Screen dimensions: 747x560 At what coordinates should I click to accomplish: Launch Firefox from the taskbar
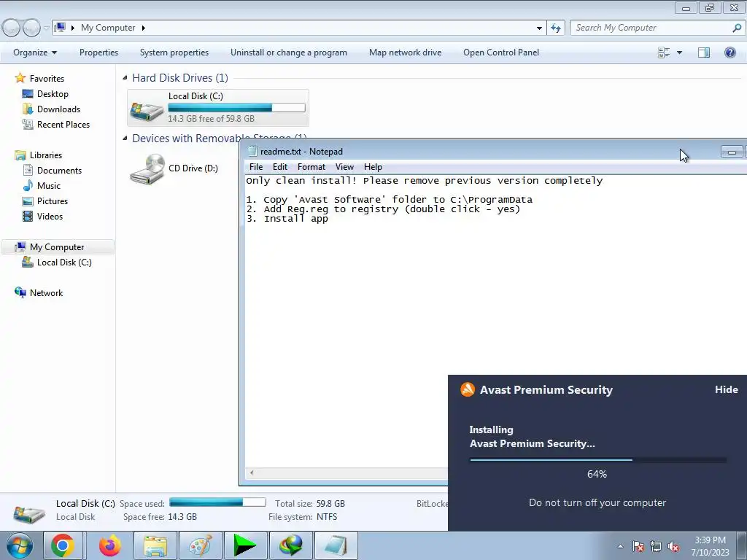pyautogui.click(x=109, y=545)
